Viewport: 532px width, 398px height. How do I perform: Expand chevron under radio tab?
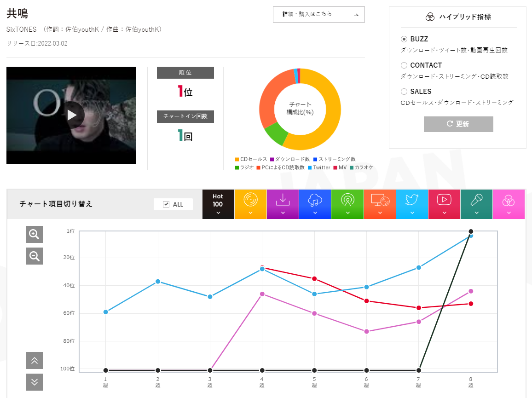point(347,213)
